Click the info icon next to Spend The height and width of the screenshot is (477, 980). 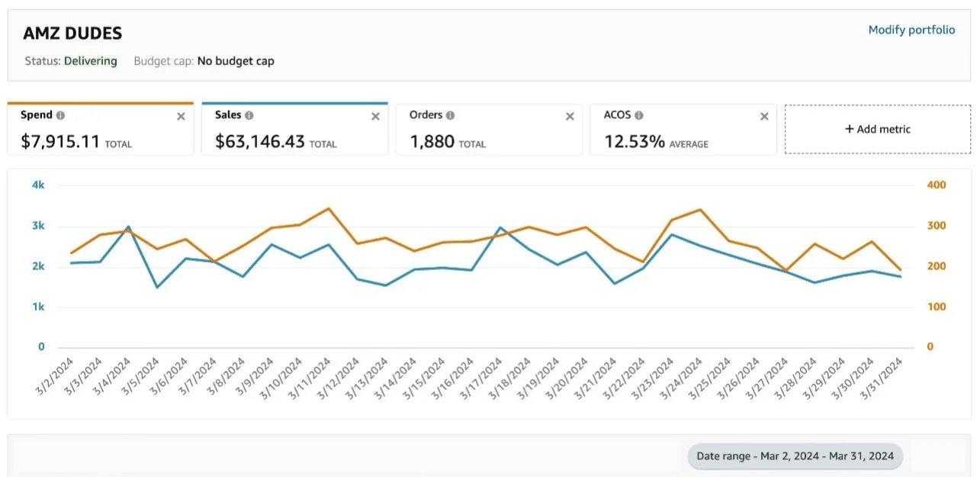click(x=61, y=115)
